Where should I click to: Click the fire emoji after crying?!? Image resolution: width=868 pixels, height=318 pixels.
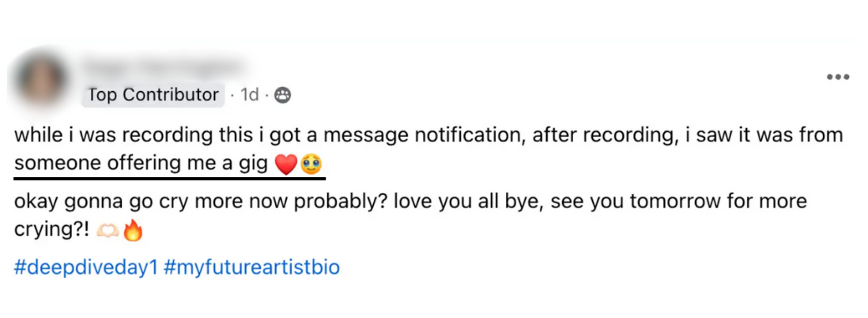click(x=133, y=232)
